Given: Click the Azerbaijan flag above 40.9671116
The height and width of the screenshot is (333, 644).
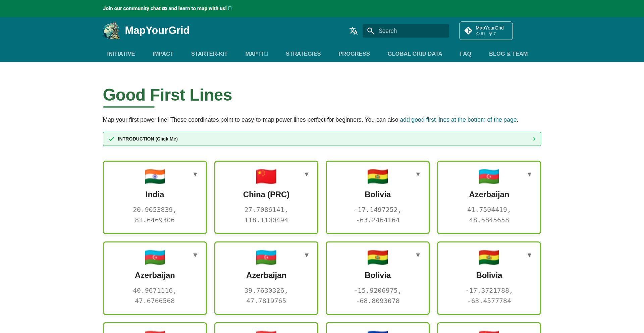Looking at the screenshot, I should pyautogui.click(x=155, y=257).
